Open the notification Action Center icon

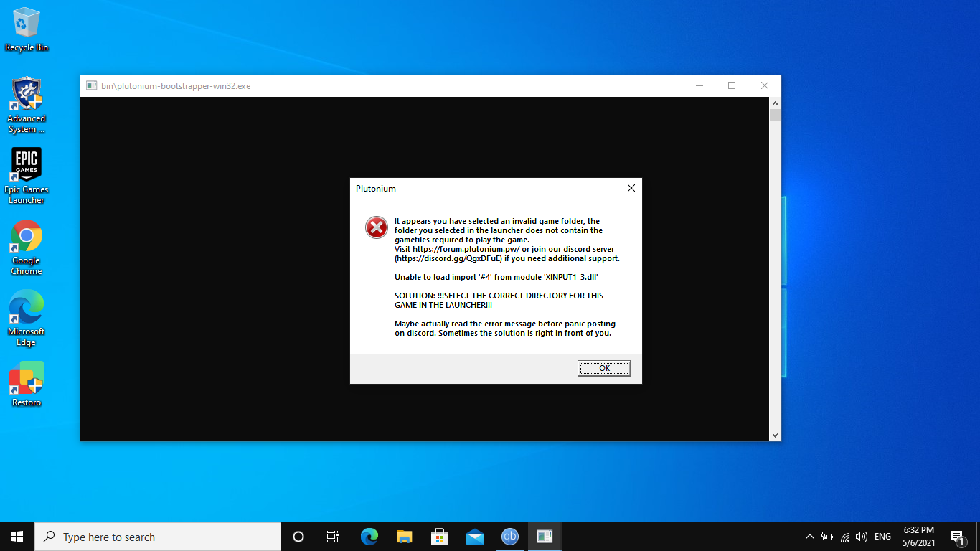[x=957, y=537]
